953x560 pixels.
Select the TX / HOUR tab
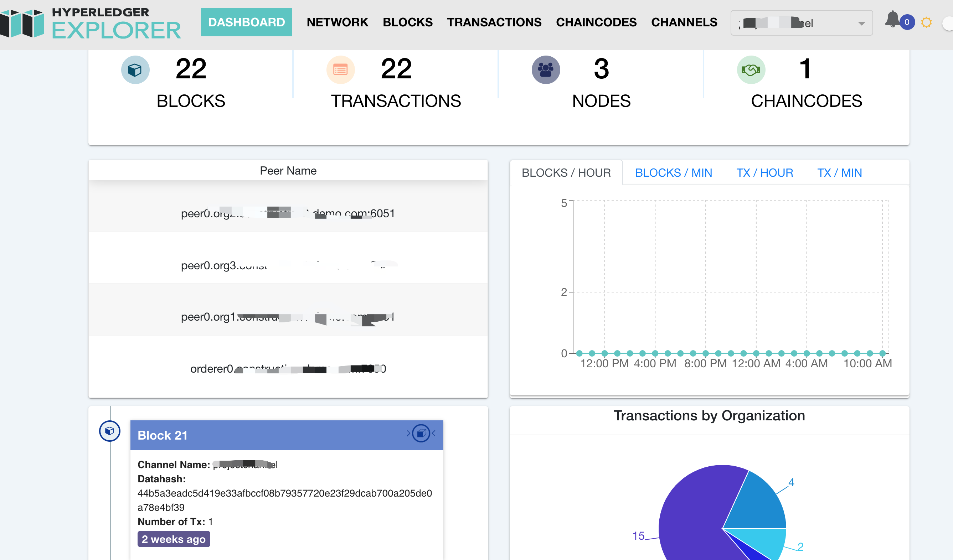(764, 173)
